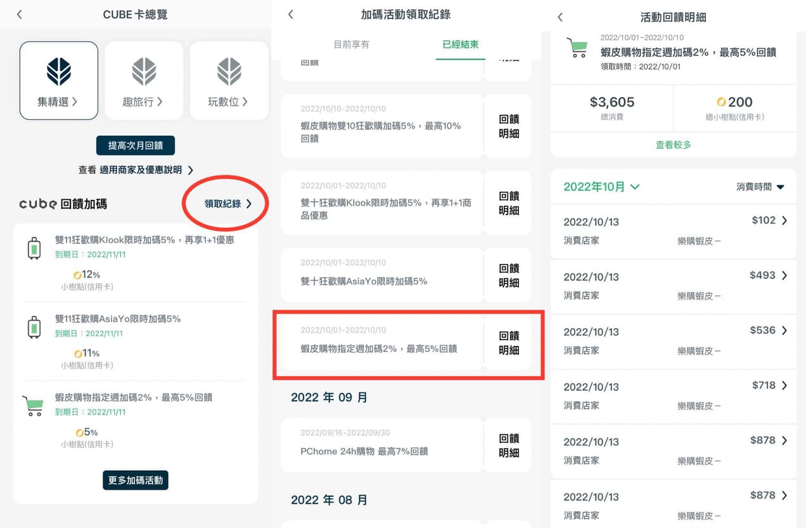
Task: Tap the cube 回饋加碼 section heading
Action: click(x=63, y=204)
